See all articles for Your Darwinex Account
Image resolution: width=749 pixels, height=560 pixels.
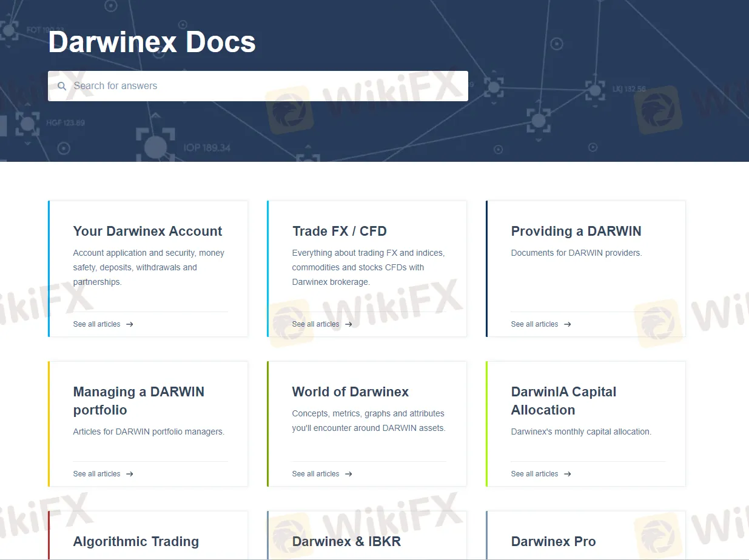[96, 324]
